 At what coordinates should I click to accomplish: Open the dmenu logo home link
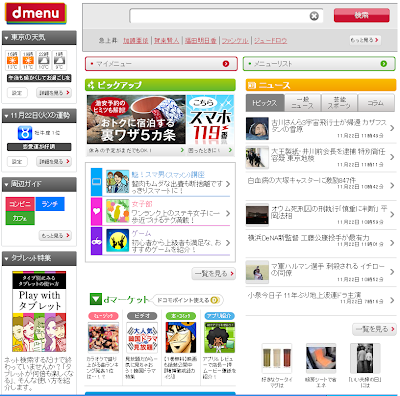(36, 13)
